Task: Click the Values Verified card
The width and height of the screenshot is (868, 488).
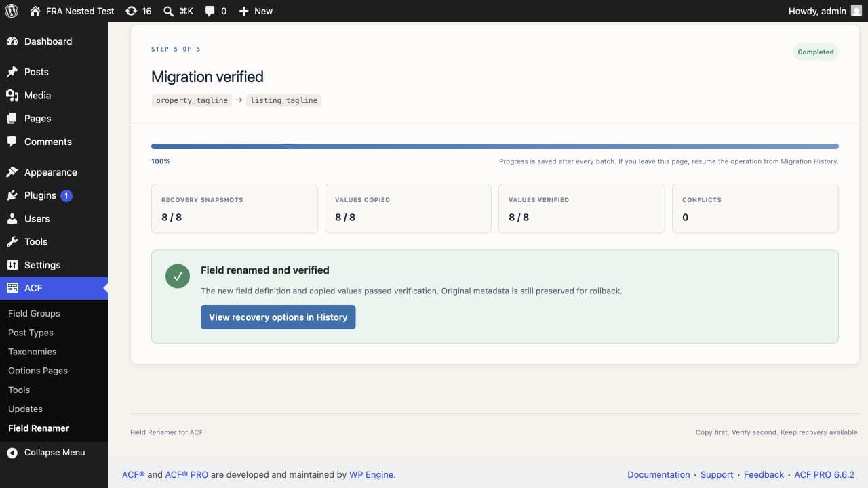Action: pos(582,209)
